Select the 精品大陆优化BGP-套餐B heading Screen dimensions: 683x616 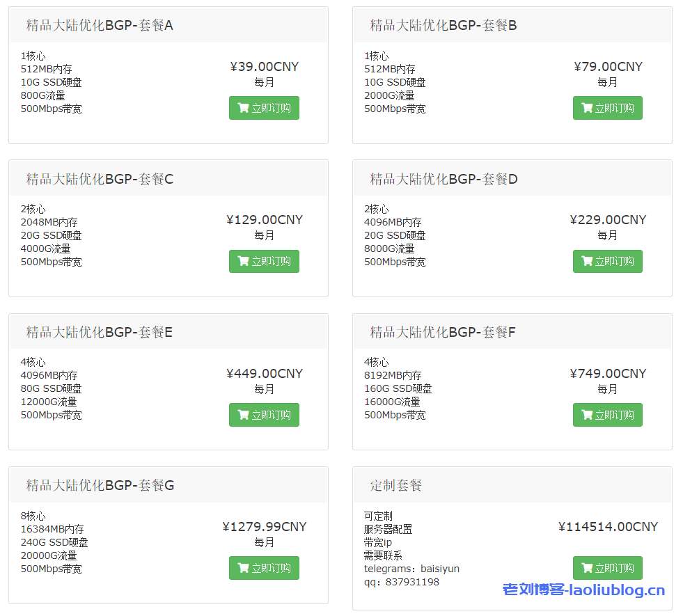[x=443, y=26]
